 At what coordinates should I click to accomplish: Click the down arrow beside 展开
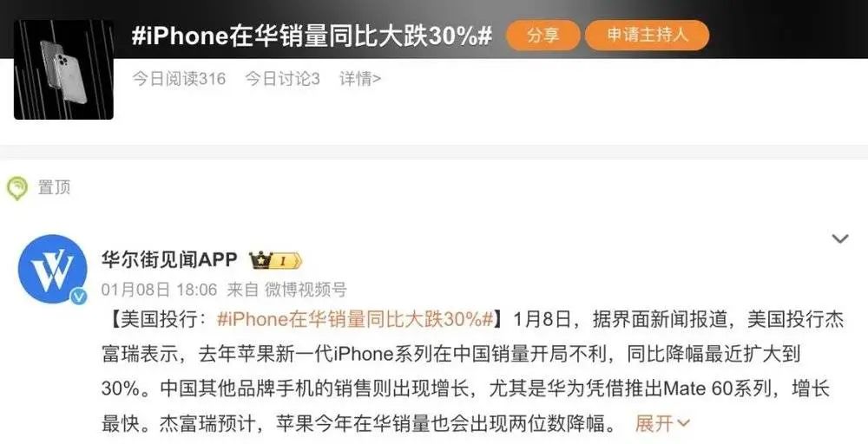coord(683,423)
